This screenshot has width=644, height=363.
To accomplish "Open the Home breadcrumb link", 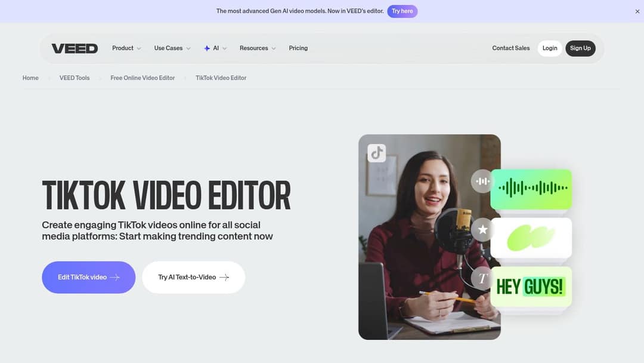I will click(x=30, y=78).
